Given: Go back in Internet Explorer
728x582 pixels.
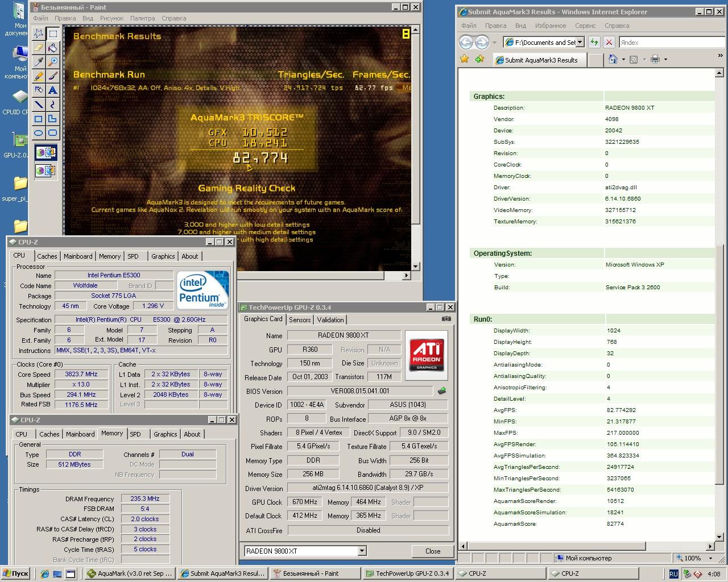Looking at the screenshot, I should coord(466,42).
